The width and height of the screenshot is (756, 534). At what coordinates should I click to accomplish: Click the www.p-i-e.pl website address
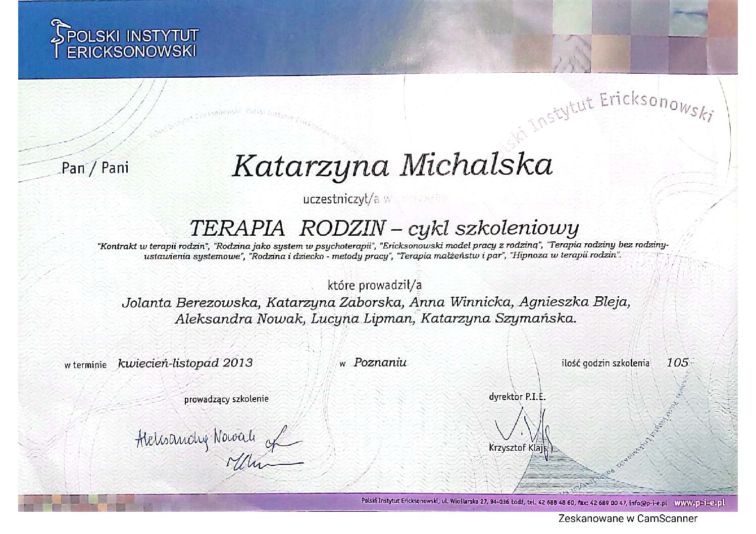699,503
